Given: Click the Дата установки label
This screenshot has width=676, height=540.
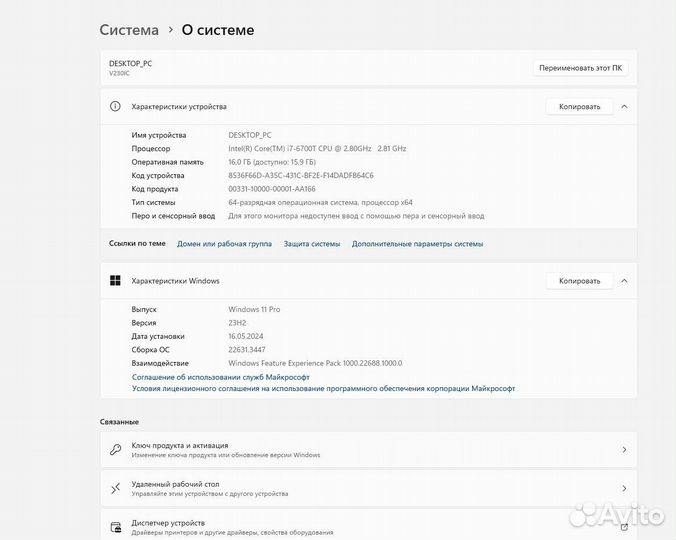Looking at the screenshot, I should 158,336.
